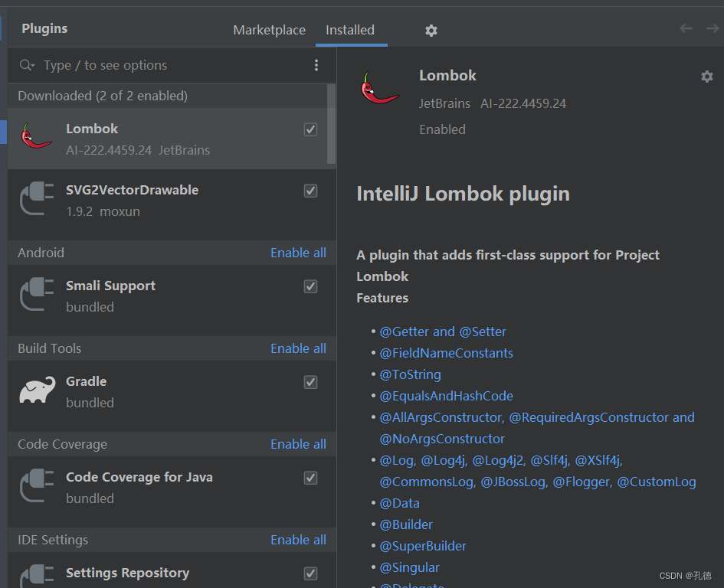Click the Enabled status text
The width and height of the screenshot is (724, 588).
pos(442,129)
